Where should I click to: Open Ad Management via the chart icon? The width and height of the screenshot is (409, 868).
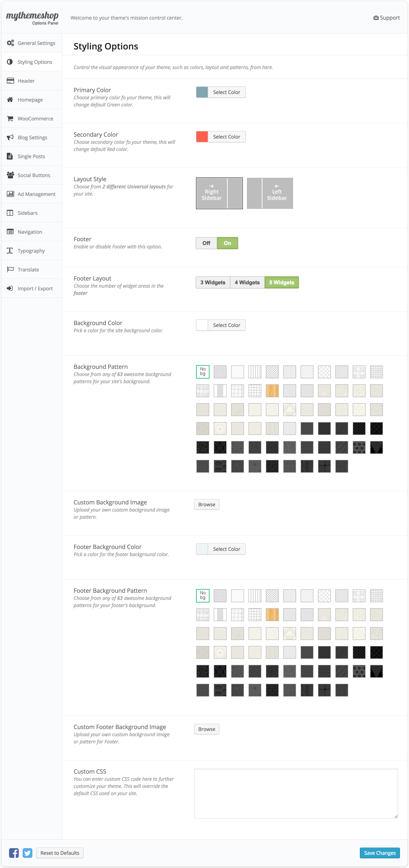coord(10,194)
